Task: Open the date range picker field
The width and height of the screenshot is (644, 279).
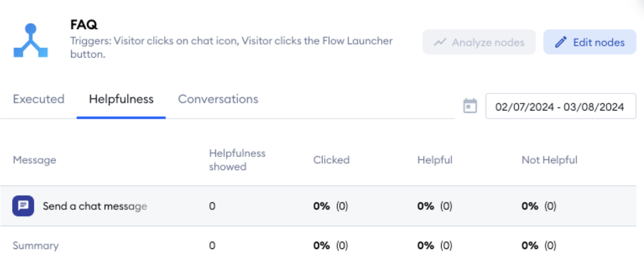Action: click(x=560, y=107)
